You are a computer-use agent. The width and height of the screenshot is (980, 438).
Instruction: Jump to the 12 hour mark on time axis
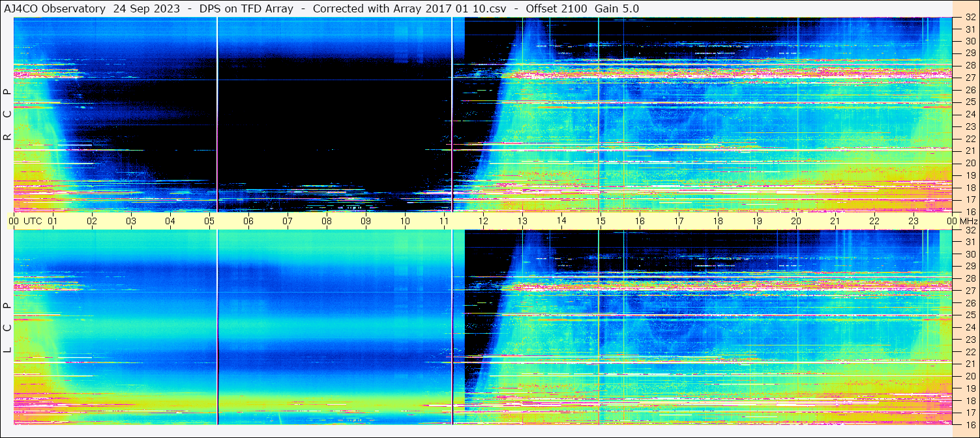click(483, 221)
